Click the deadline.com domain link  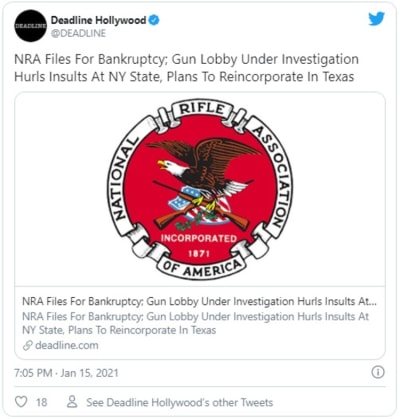67,345
